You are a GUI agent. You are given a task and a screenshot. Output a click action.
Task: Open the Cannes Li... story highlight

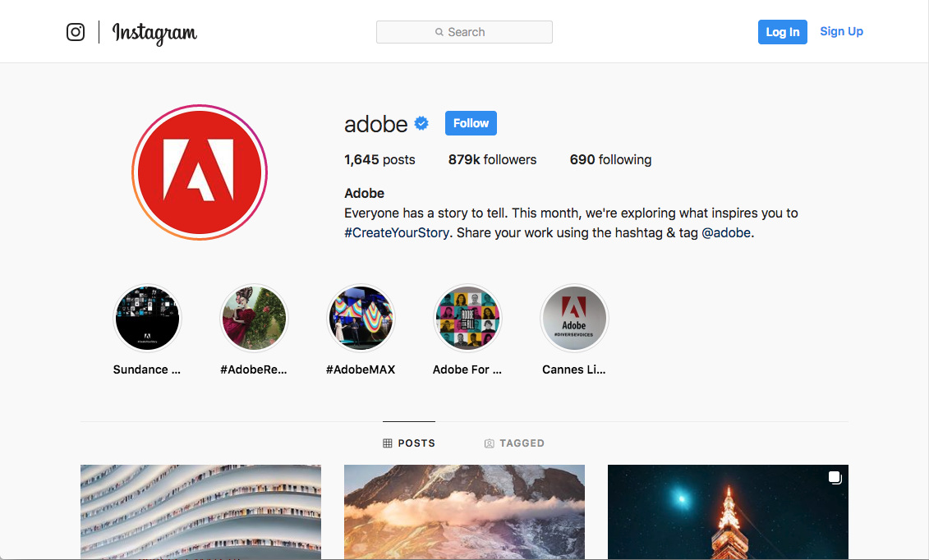pos(574,319)
